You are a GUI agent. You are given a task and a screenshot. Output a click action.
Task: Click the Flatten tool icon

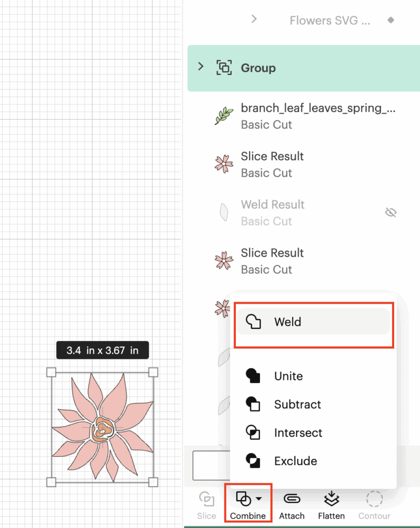pos(331,499)
